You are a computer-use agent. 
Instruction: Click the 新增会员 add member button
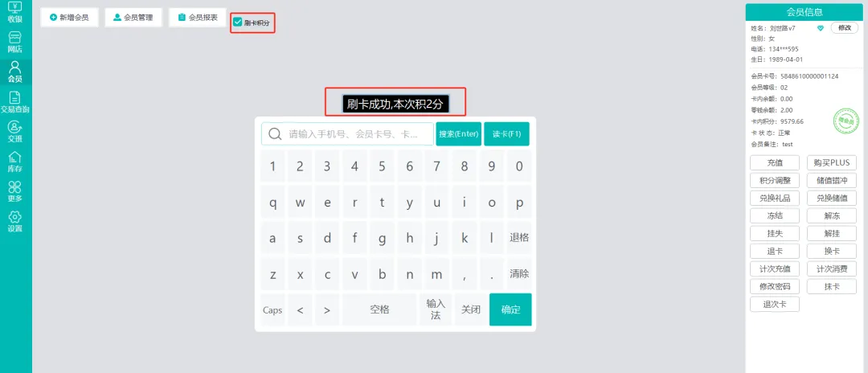[69, 17]
